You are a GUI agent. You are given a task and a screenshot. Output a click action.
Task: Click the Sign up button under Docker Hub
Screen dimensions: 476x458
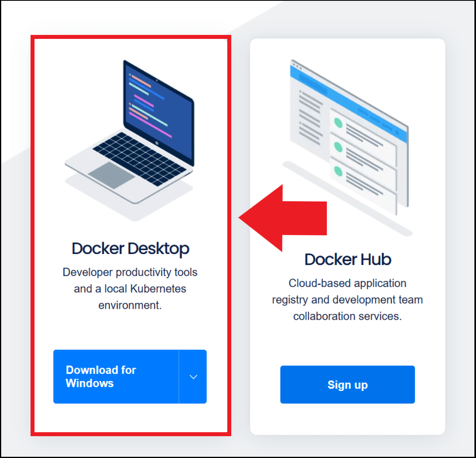click(347, 385)
